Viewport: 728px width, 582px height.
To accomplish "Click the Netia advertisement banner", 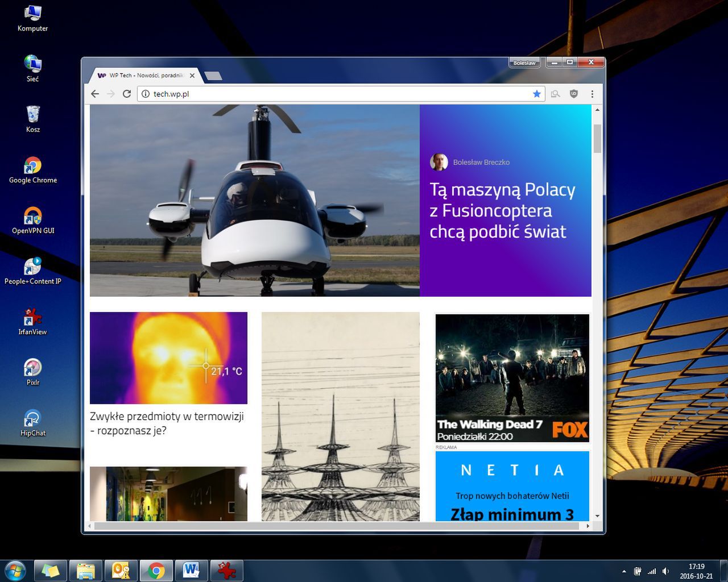I will pyautogui.click(x=512, y=487).
